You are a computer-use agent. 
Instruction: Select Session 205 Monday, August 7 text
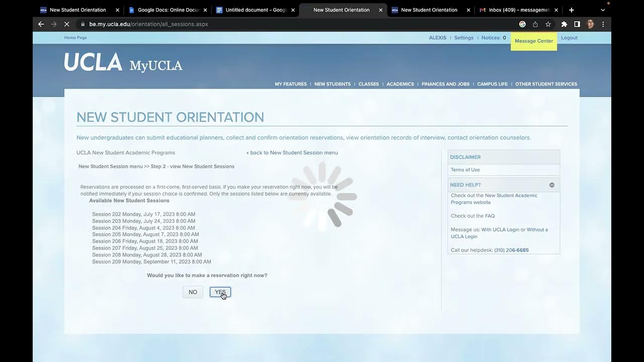pos(145,235)
